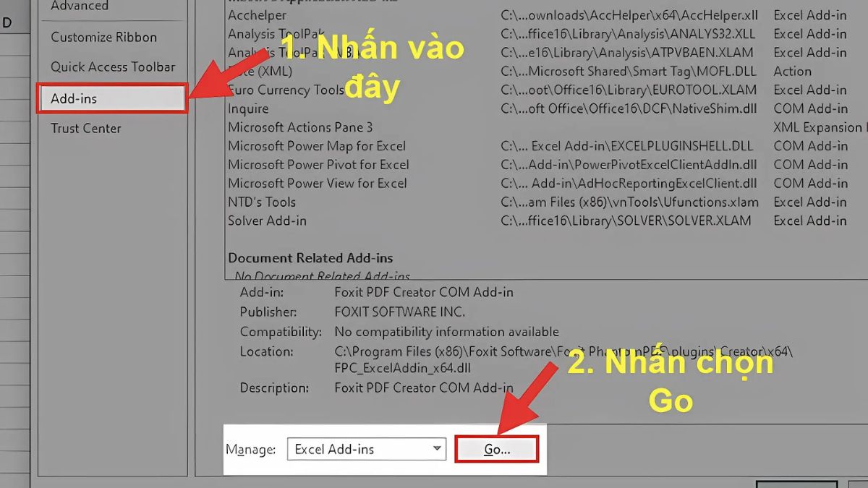Image resolution: width=868 pixels, height=488 pixels.
Task: Click the Go... button
Action: 497,449
